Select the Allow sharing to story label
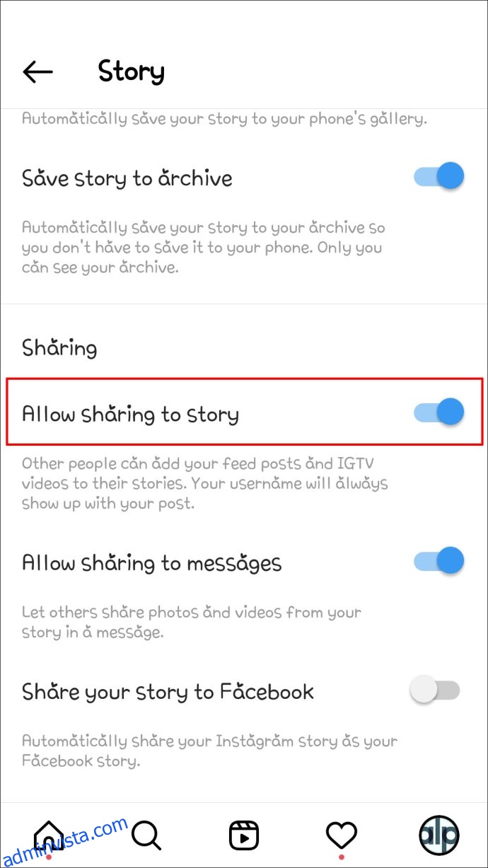This screenshot has width=488, height=868. click(x=130, y=413)
